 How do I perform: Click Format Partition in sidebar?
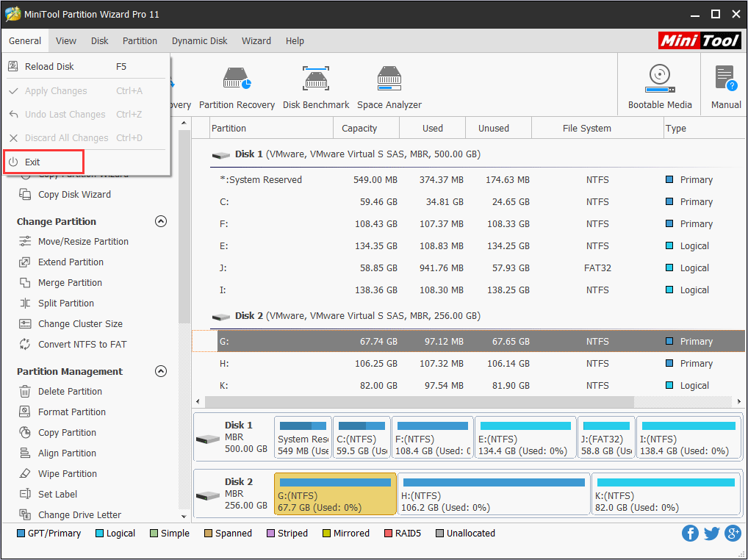coord(72,412)
